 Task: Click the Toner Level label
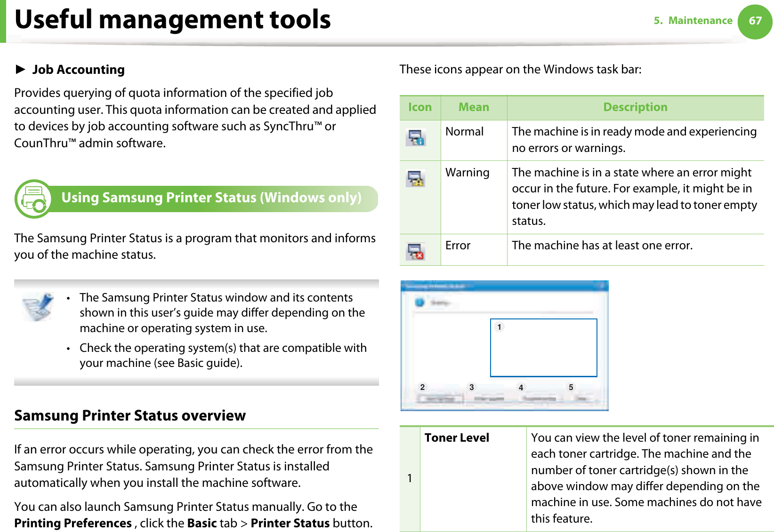[x=457, y=438]
